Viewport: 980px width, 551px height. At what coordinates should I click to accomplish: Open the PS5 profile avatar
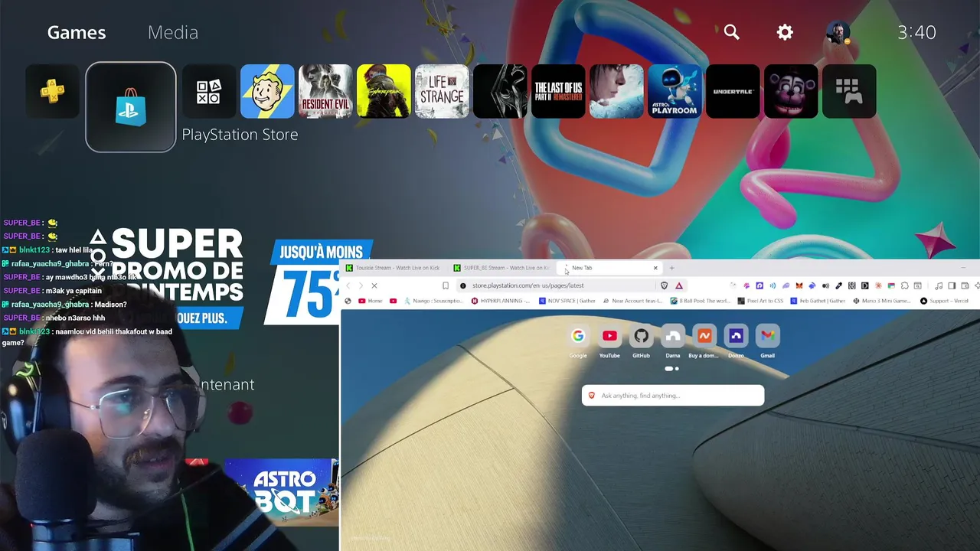[x=838, y=32]
